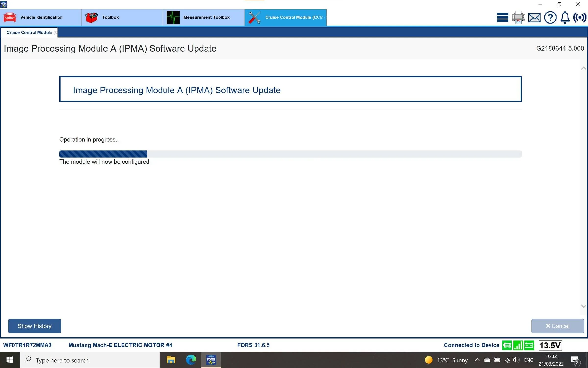This screenshot has width=588, height=368.
Task: Open the taskbar clock showing 16:32
Action: coord(551,360)
